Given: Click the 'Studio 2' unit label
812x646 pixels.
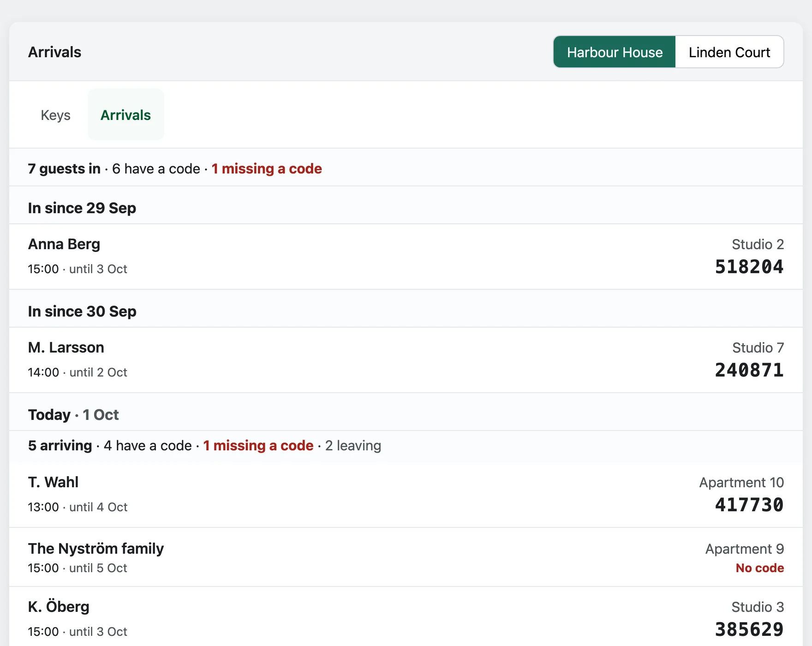Looking at the screenshot, I should tap(758, 244).
